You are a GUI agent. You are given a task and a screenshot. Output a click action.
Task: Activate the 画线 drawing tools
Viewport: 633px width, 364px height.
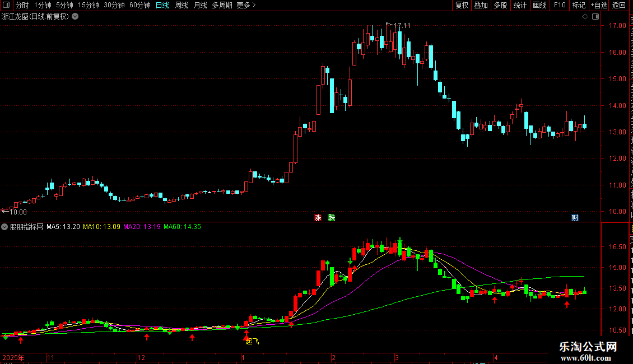pyautogui.click(x=539, y=5)
